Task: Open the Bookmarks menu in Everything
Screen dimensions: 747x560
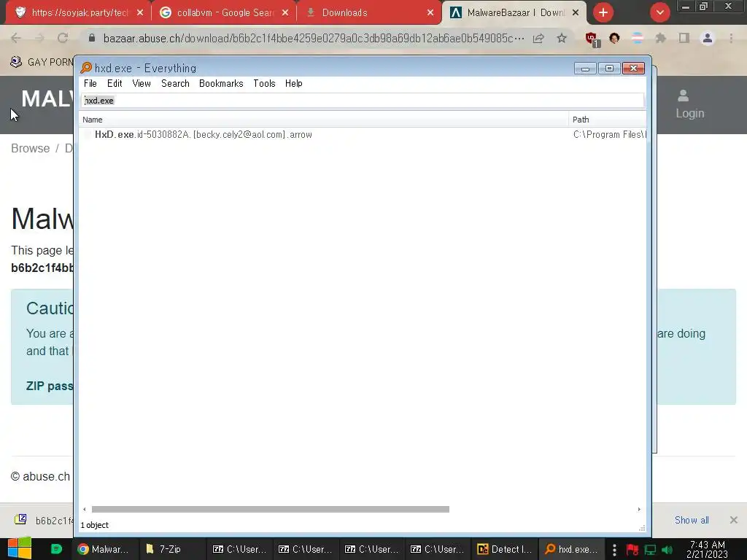Action: click(221, 83)
